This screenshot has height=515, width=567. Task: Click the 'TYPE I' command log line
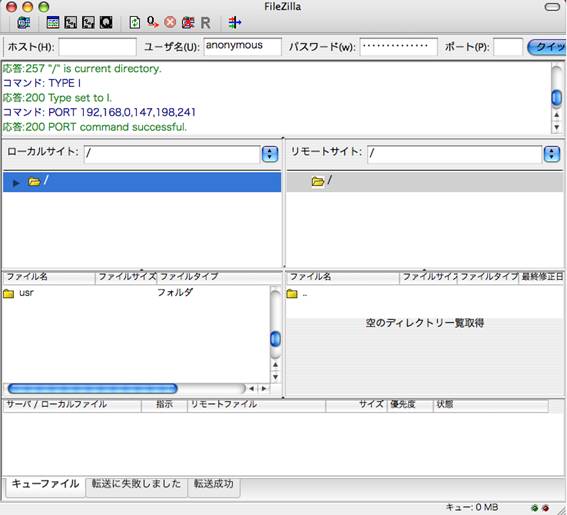42,83
